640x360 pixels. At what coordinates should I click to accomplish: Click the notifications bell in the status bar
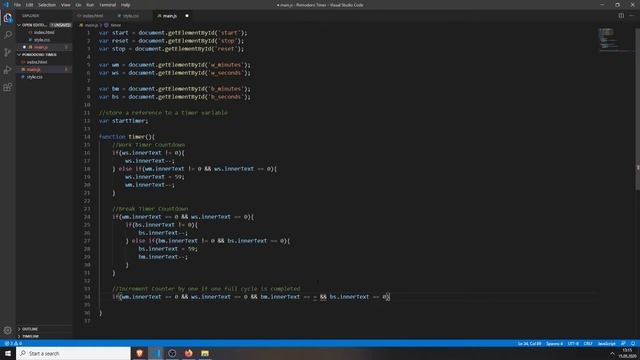click(633, 344)
